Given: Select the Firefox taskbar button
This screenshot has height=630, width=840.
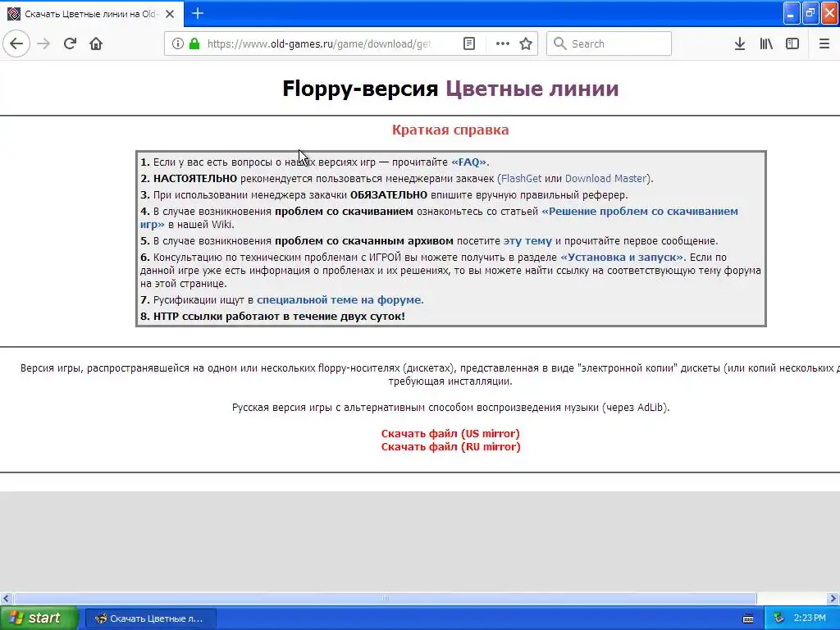Looking at the screenshot, I should 151,619.
